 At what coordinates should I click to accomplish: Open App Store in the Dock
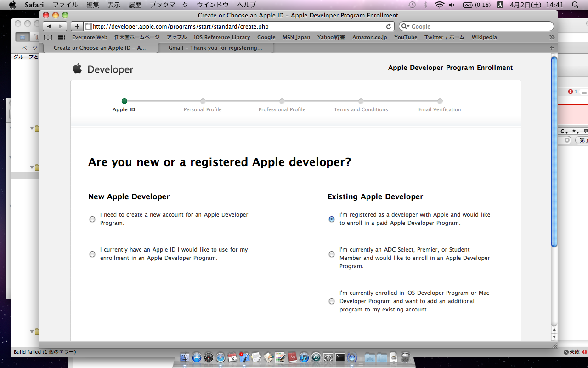(x=197, y=357)
